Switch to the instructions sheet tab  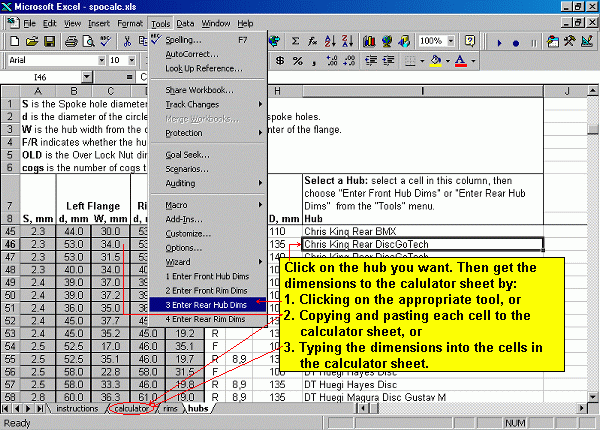[78, 408]
